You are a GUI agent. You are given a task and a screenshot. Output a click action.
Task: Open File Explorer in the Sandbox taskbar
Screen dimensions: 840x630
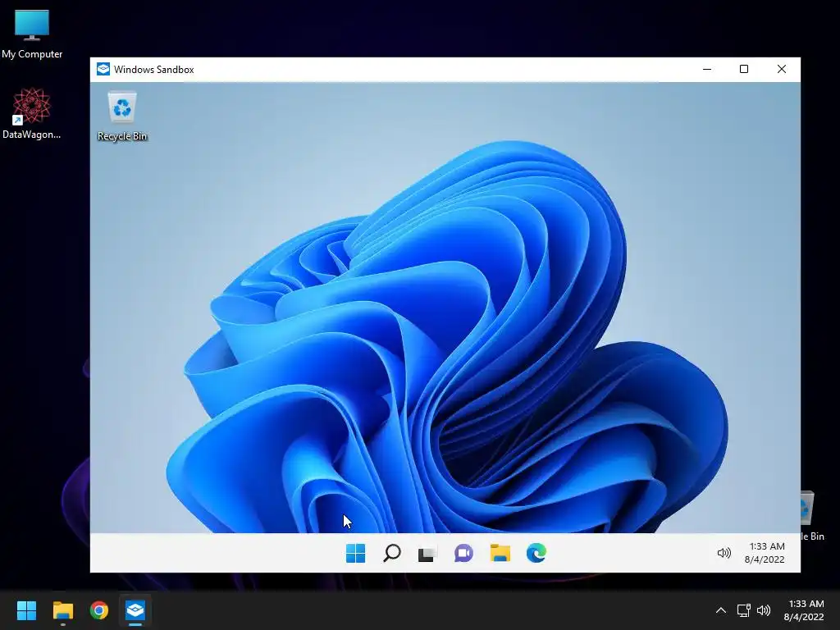[500, 553]
